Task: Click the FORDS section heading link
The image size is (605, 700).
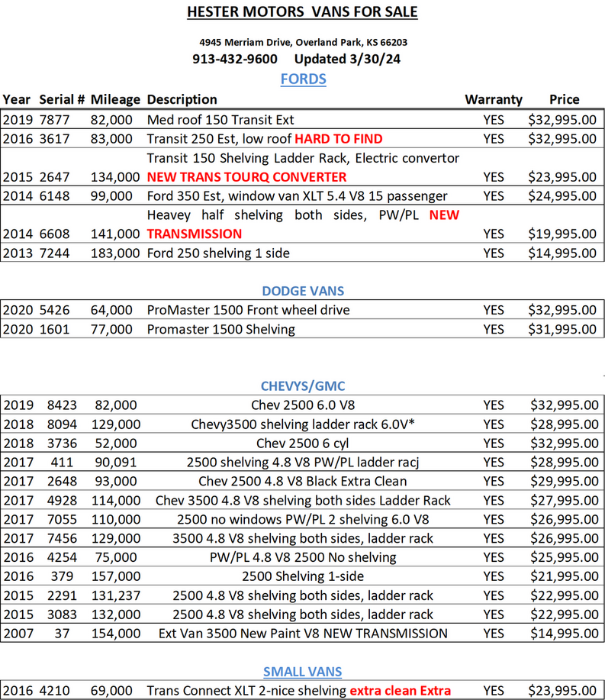Action: pyautogui.click(x=303, y=79)
